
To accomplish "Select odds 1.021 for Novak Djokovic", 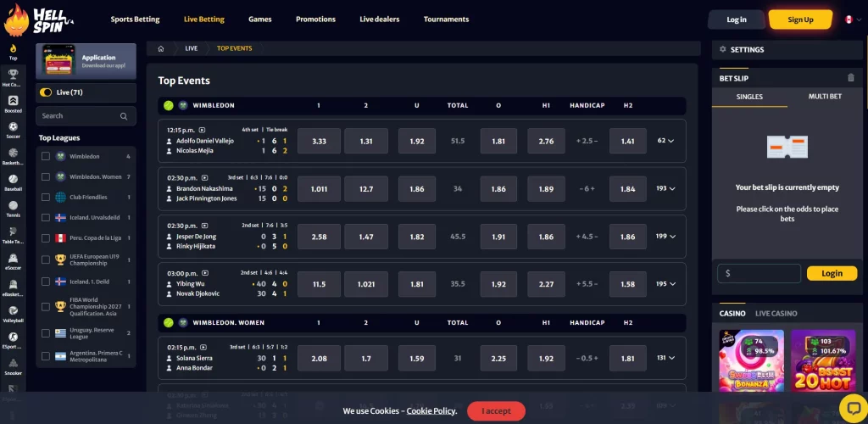I will tap(366, 284).
